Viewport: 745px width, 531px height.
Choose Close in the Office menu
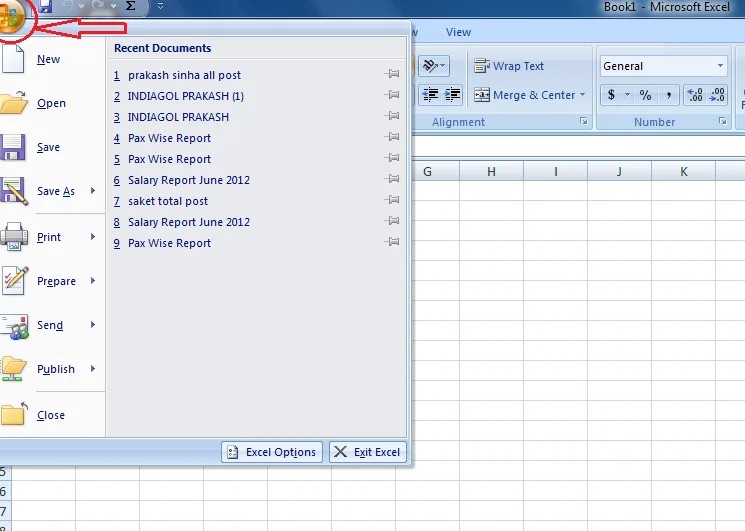click(51, 415)
